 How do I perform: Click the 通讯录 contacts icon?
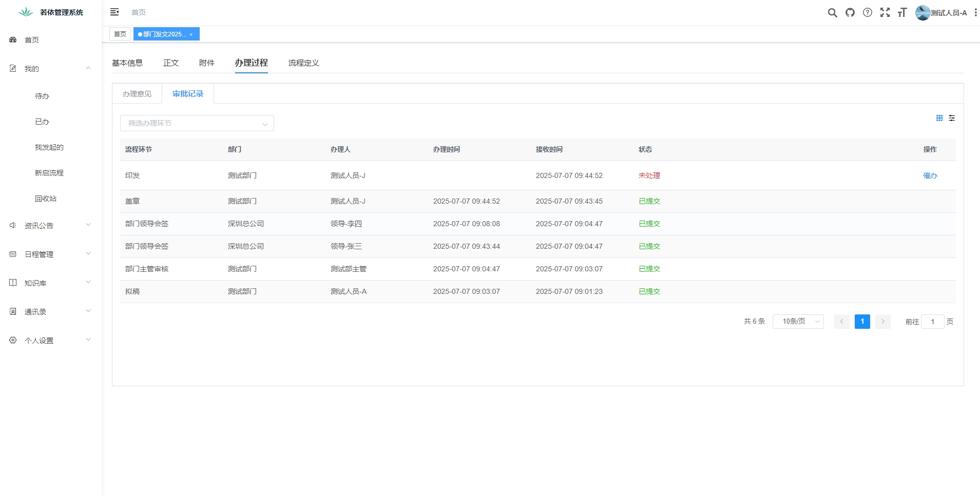tap(13, 311)
